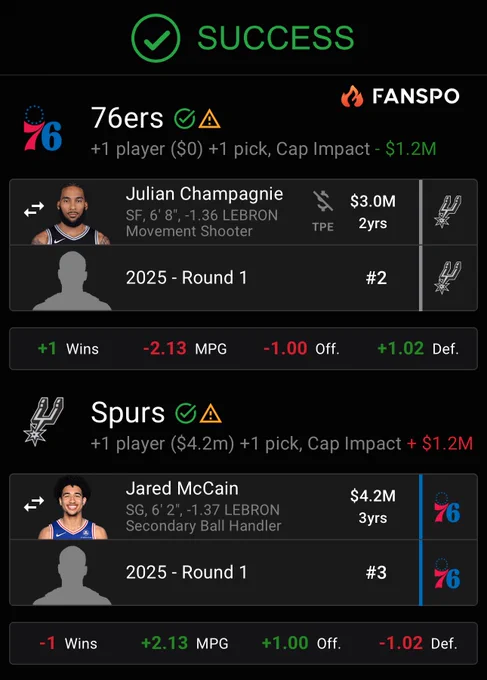This screenshot has width=487, height=680.
Task: Open Julian Champagnie player name link
Action: click(x=204, y=194)
